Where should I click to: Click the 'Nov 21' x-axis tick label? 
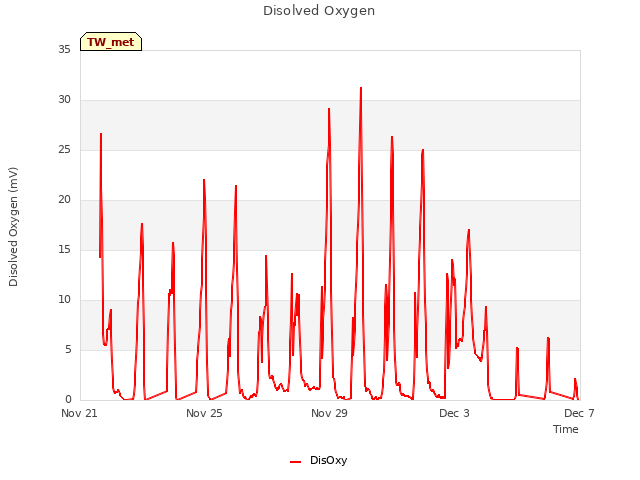(x=79, y=413)
